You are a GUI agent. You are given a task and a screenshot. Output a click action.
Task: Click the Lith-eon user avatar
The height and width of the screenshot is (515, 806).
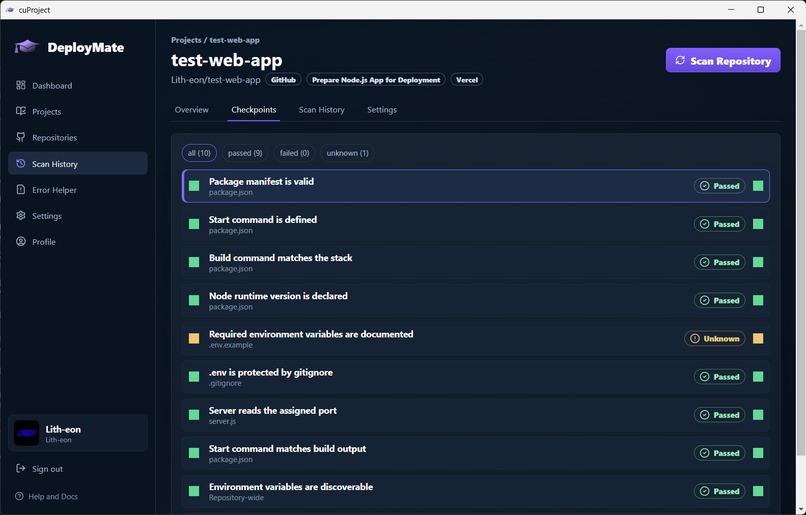tap(26, 433)
